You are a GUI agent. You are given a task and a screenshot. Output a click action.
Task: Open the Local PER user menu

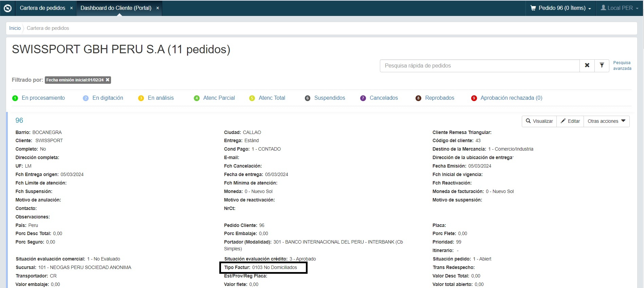point(619,8)
